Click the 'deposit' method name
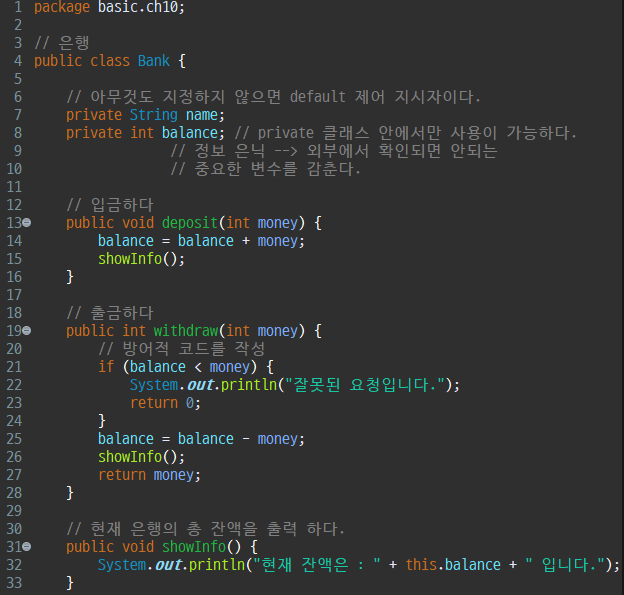The width and height of the screenshot is (624, 595). pyautogui.click(x=190, y=223)
